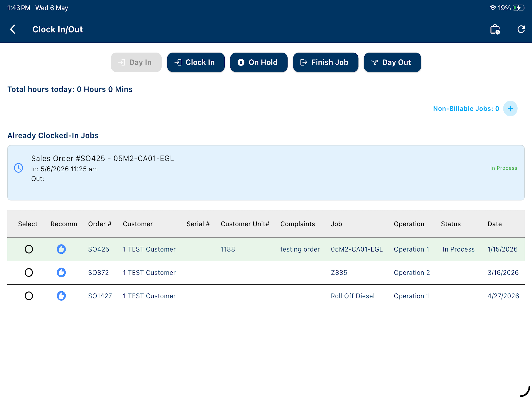
Task: Tap job 05M2-CA01-EGL in table
Action: tap(357, 249)
